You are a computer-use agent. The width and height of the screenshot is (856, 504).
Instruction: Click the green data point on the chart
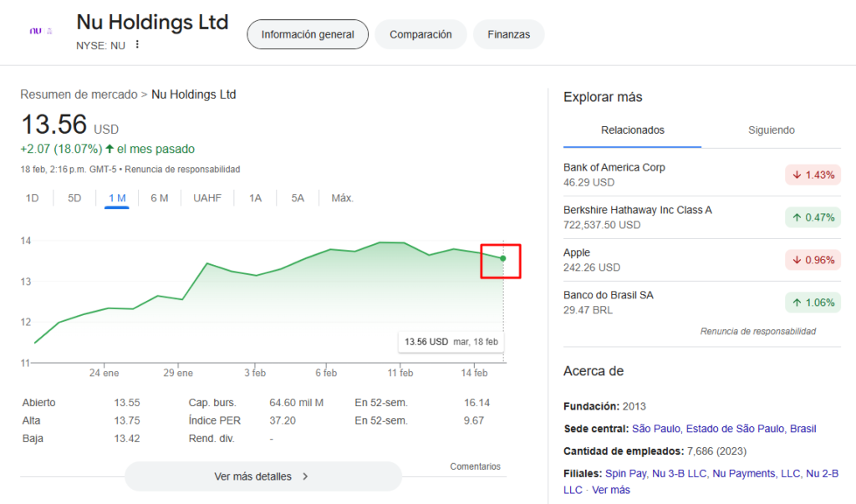coord(502,258)
